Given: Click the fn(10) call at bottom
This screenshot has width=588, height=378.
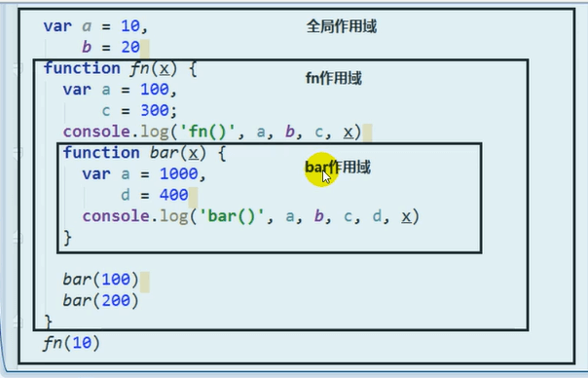Looking at the screenshot, I should [x=72, y=343].
